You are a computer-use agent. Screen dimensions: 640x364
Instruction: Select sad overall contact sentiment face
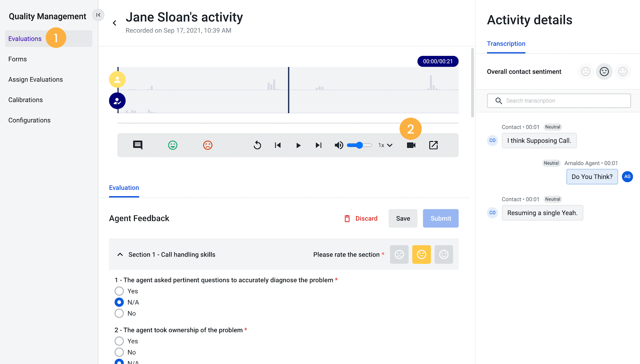coord(586,72)
